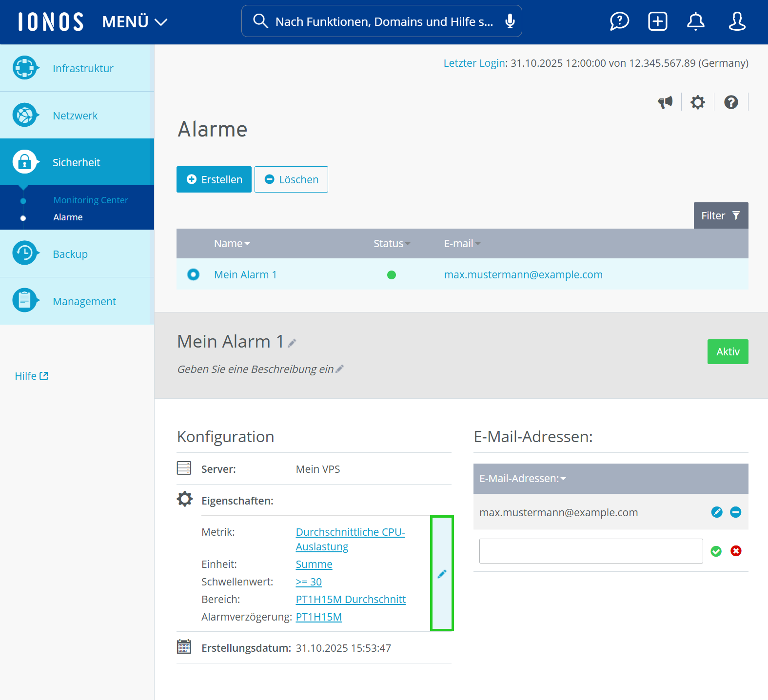The image size is (768, 700).
Task: Open the user account icon
Action: (737, 21)
